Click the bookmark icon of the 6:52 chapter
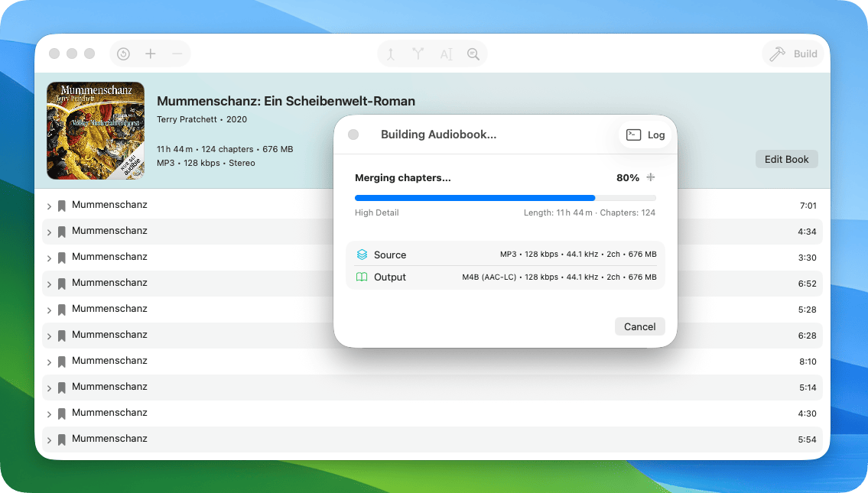This screenshot has width=868, height=493. (x=62, y=284)
